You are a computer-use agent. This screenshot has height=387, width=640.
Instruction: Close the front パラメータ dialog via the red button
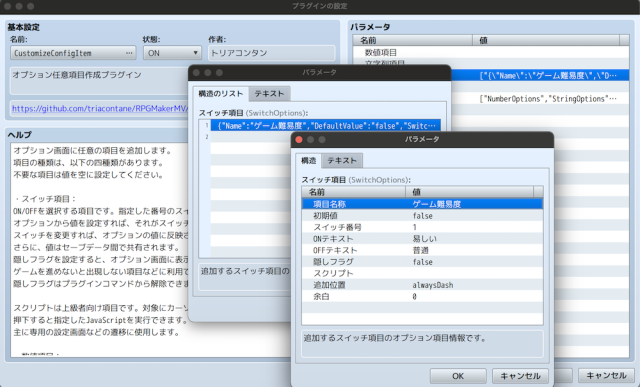[x=299, y=140]
